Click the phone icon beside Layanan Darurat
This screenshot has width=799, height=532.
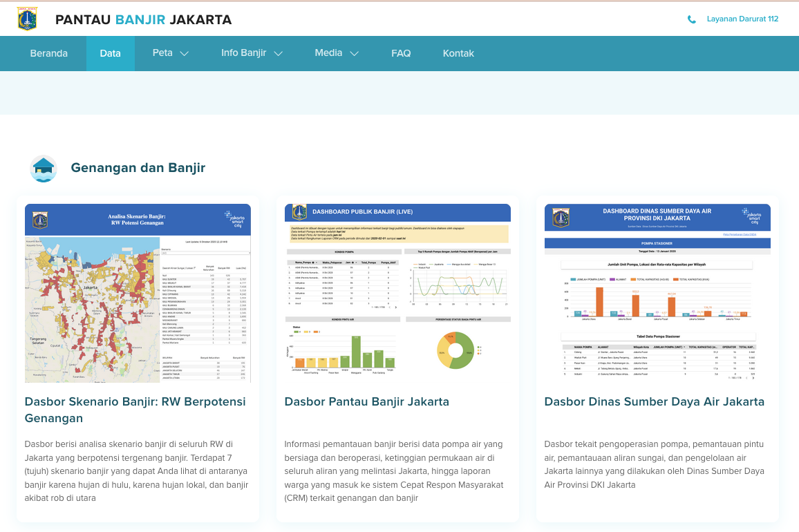tap(691, 19)
